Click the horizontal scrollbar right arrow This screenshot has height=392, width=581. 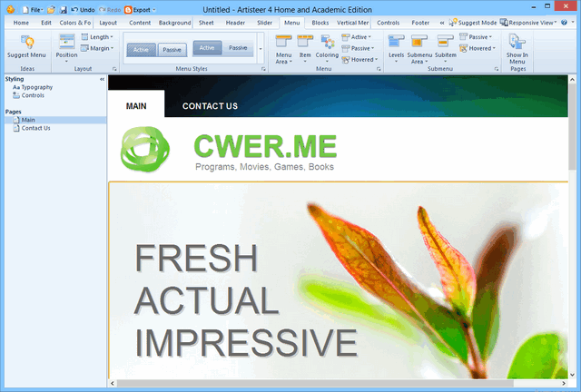[x=564, y=384]
